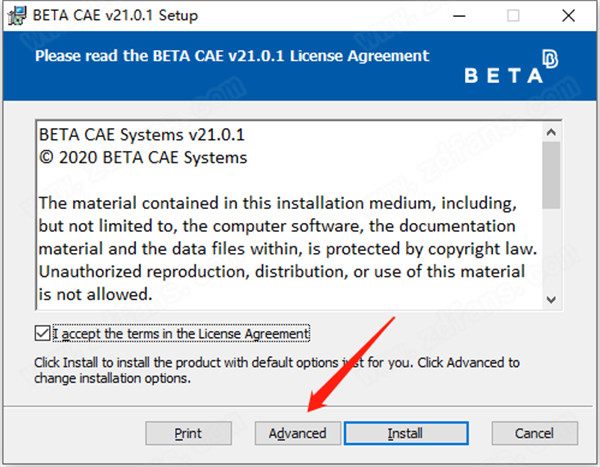This screenshot has height=467, width=600.
Task: Click the BETA wordmark logo in banner
Action: click(x=504, y=75)
